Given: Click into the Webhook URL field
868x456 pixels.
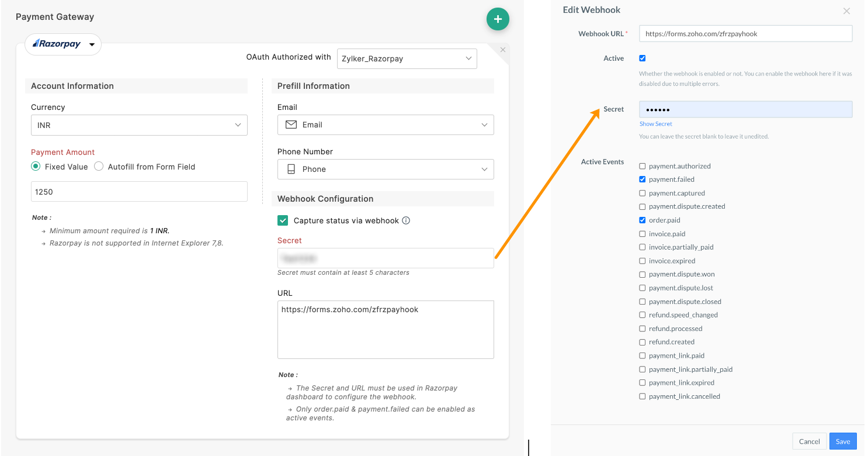Looking at the screenshot, I should [x=745, y=34].
